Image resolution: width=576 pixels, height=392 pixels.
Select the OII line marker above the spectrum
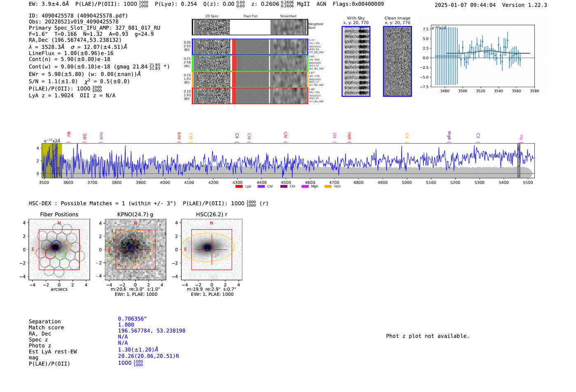point(334,137)
